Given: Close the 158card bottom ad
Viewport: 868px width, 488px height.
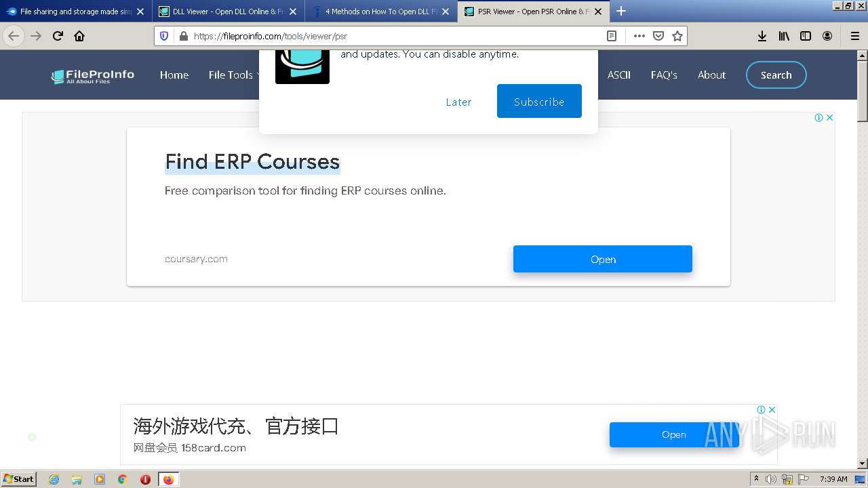Looking at the screenshot, I should click(x=772, y=409).
